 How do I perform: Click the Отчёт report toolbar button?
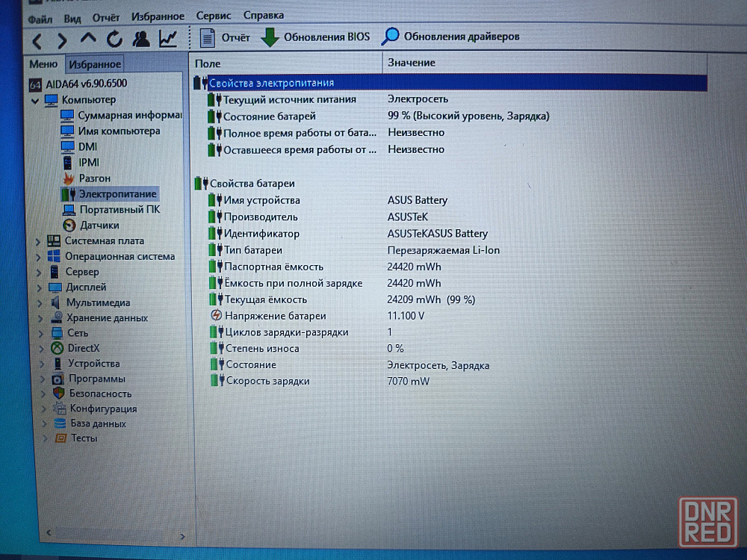(224, 37)
